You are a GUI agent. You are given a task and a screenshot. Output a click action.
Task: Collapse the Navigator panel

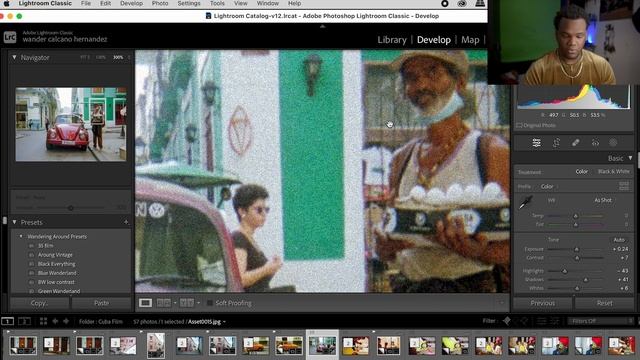tap(14, 58)
